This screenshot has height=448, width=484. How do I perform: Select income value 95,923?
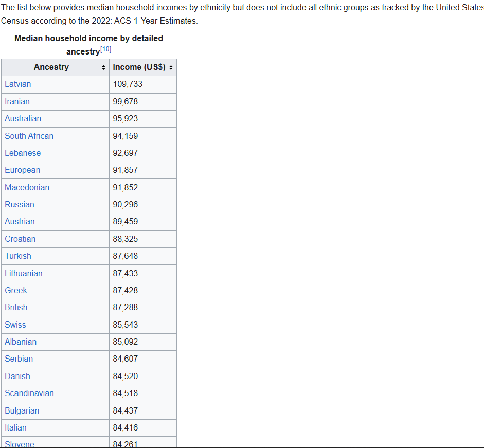point(126,119)
